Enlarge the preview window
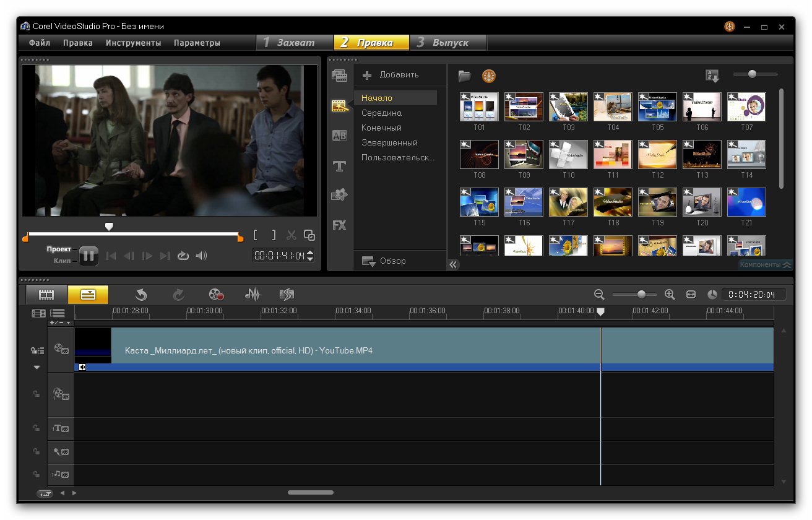The height and width of the screenshot is (520, 812). (309, 235)
